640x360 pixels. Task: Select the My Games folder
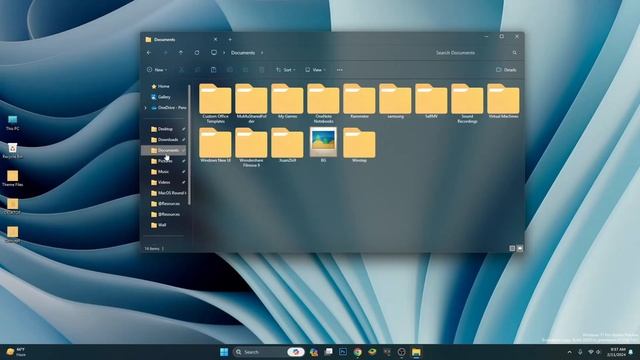tap(287, 101)
